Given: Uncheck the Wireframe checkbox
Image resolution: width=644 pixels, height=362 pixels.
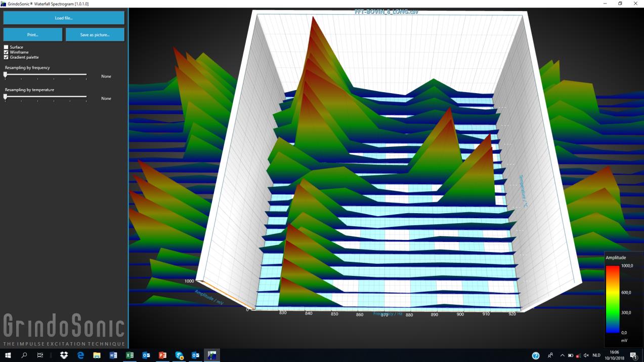Looking at the screenshot, I should (6, 52).
